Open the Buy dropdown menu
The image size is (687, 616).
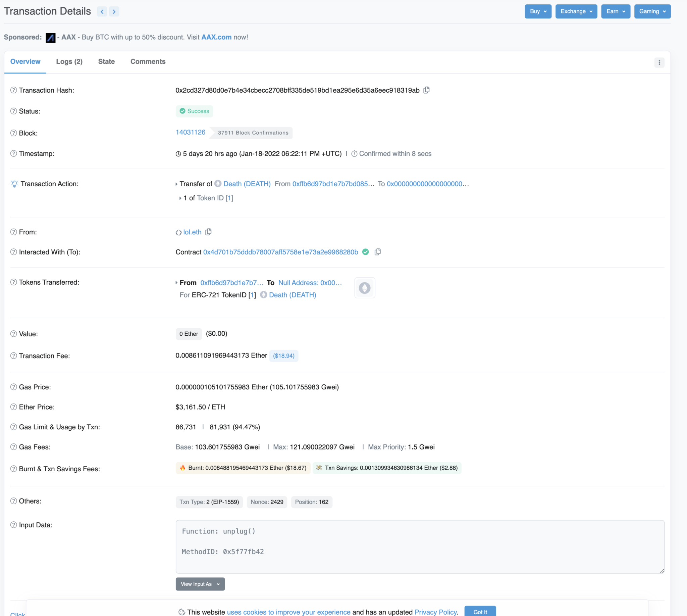click(x=538, y=11)
